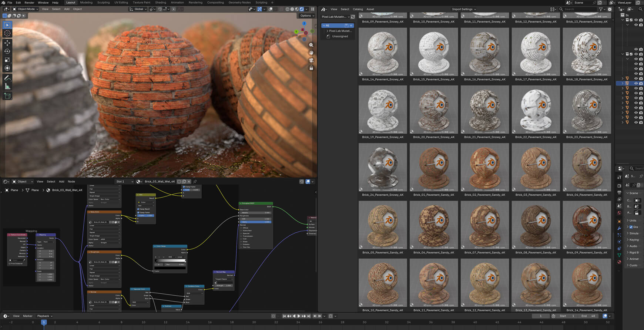Click the Marker menu in the timeline
The width and height of the screenshot is (644, 330).
[28, 316]
